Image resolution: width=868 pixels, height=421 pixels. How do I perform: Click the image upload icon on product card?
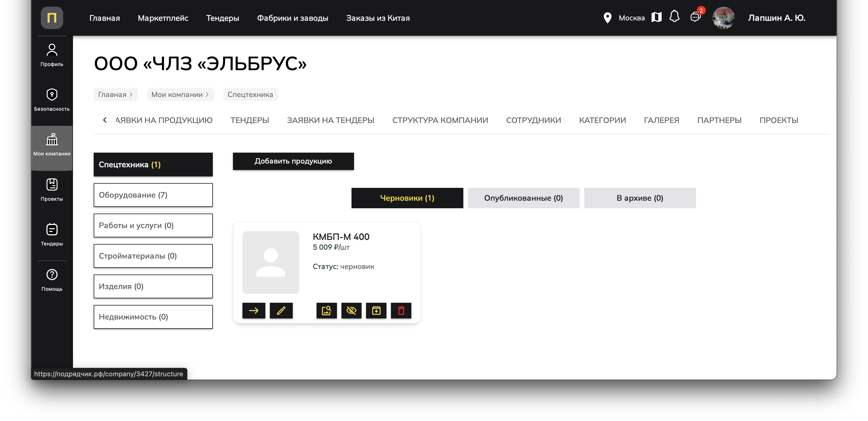coord(326,310)
